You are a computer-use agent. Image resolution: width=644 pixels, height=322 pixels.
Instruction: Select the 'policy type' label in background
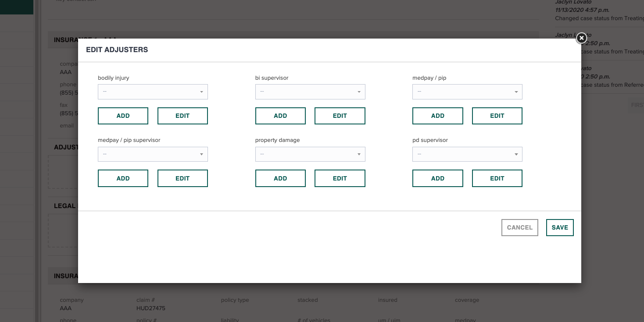tap(235, 300)
